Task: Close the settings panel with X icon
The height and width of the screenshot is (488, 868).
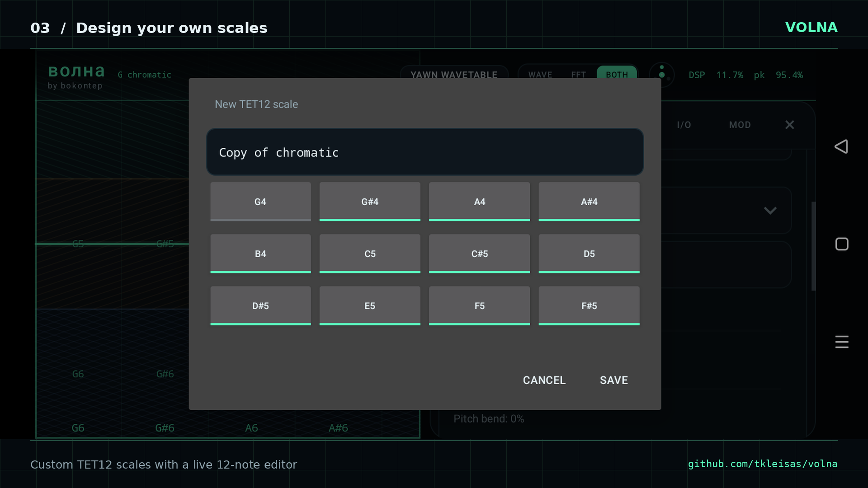Action: (789, 125)
